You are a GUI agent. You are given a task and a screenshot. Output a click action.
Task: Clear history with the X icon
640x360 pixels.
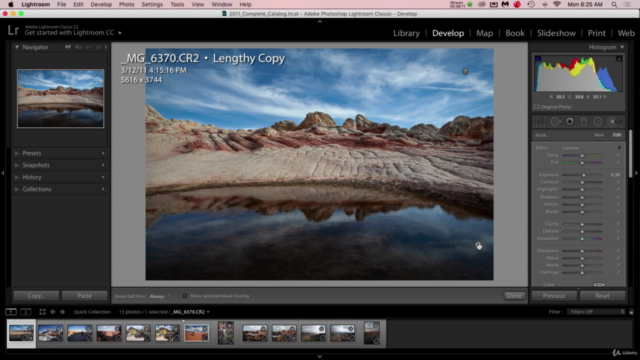(103, 177)
